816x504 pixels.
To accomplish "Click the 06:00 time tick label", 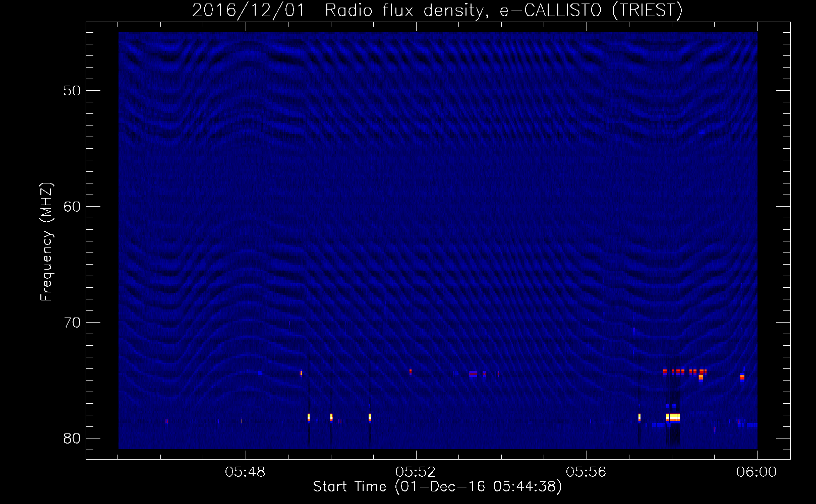I will point(756,472).
